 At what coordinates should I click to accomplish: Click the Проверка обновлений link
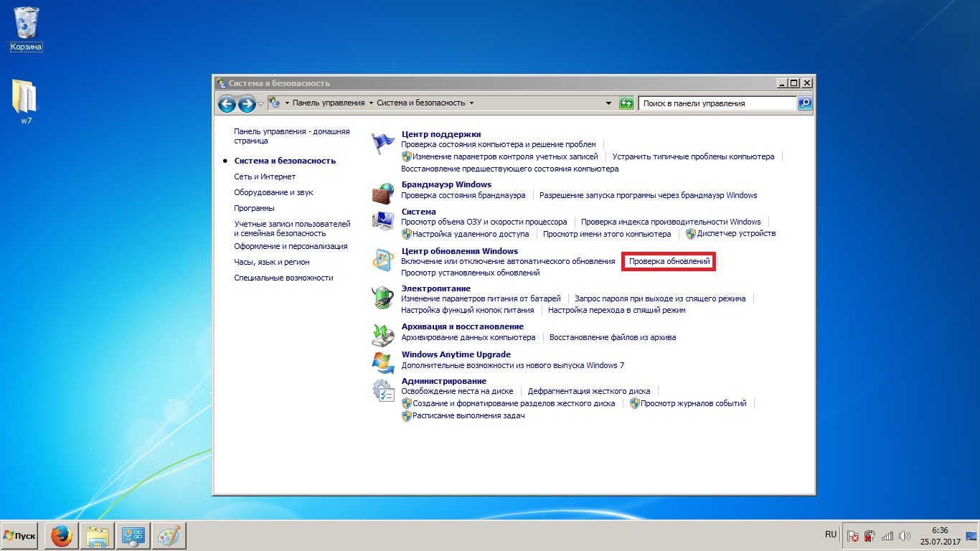point(669,262)
